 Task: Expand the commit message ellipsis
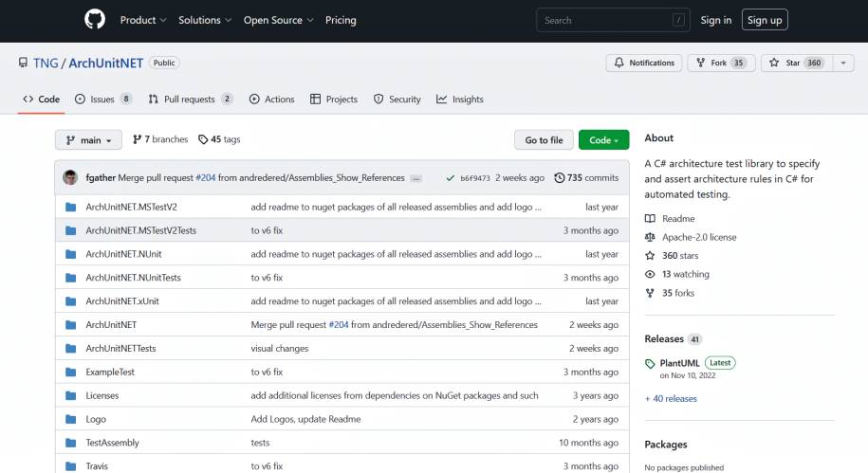[x=416, y=178]
